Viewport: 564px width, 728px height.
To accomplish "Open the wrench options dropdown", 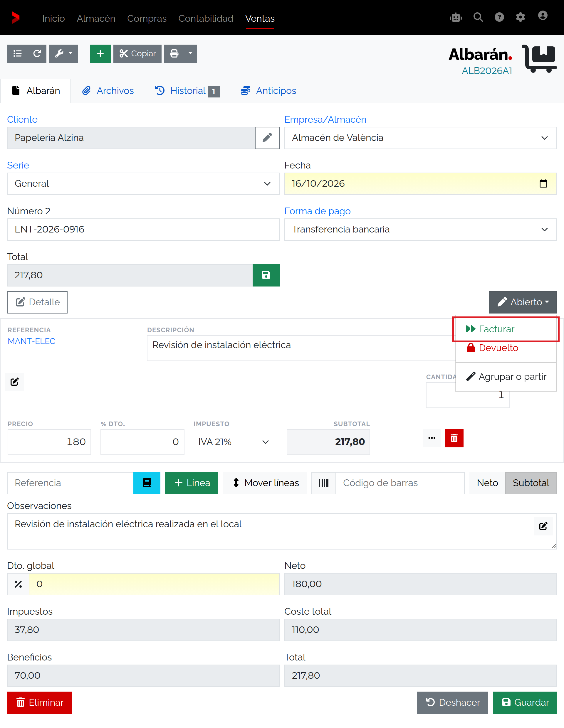I will click(63, 53).
